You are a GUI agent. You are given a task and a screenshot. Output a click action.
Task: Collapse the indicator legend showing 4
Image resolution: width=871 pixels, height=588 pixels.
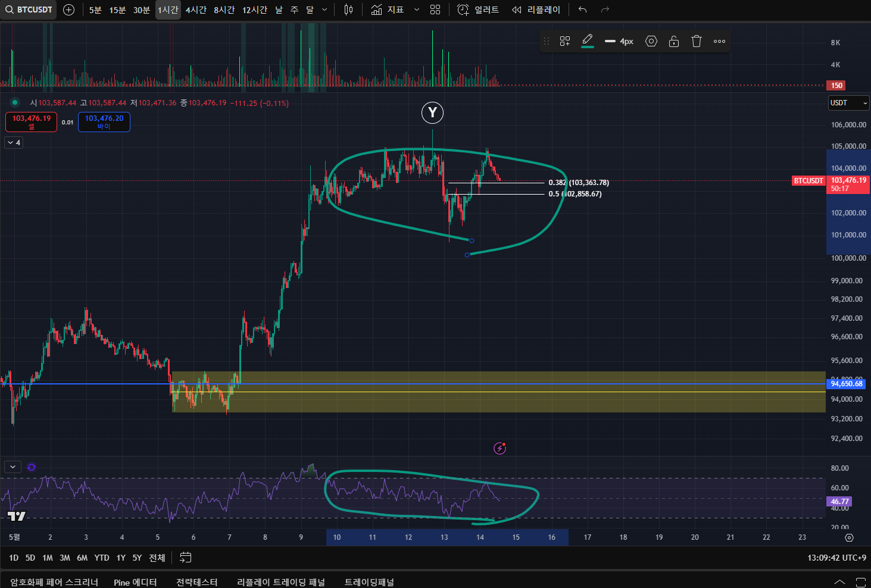14,142
